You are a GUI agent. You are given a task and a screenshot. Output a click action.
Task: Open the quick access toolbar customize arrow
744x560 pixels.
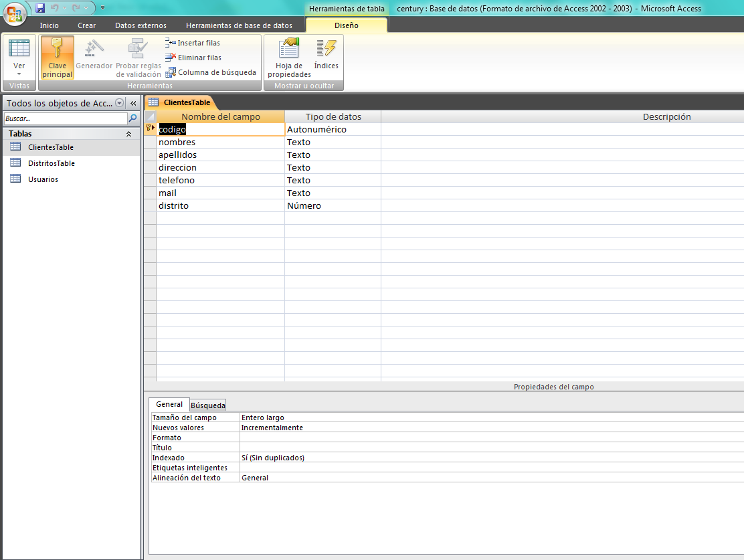(102, 7)
